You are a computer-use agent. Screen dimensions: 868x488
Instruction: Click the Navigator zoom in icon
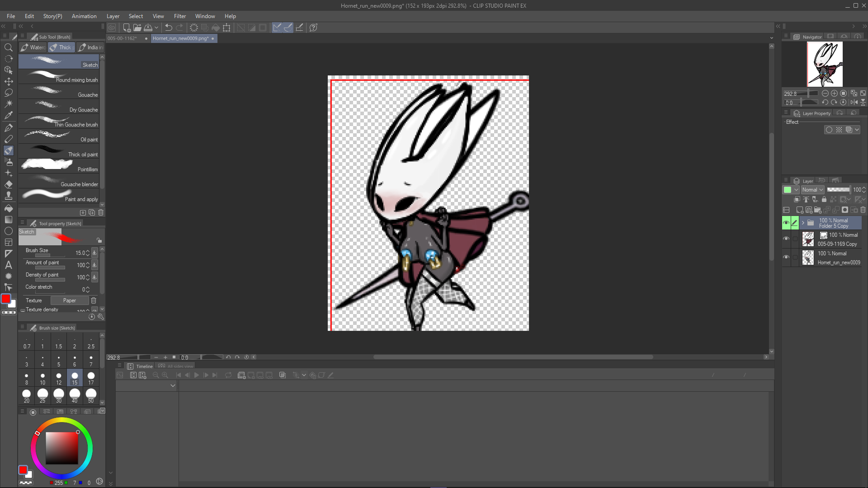834,94
